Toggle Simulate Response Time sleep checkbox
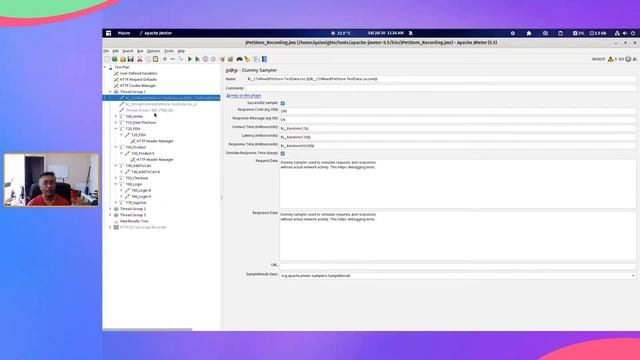 click(x=283, y=153)
